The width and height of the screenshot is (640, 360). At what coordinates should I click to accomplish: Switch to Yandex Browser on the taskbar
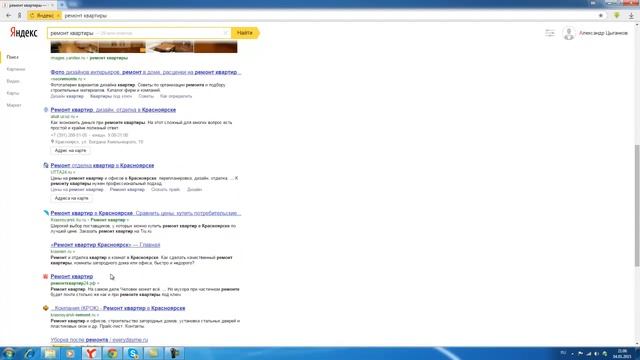[x=91, y=353]
